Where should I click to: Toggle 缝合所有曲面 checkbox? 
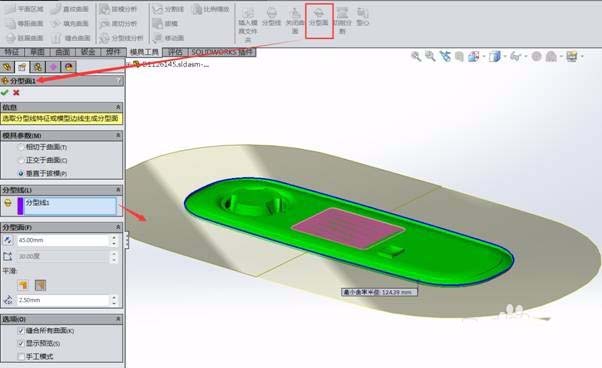tap(21, 331)
